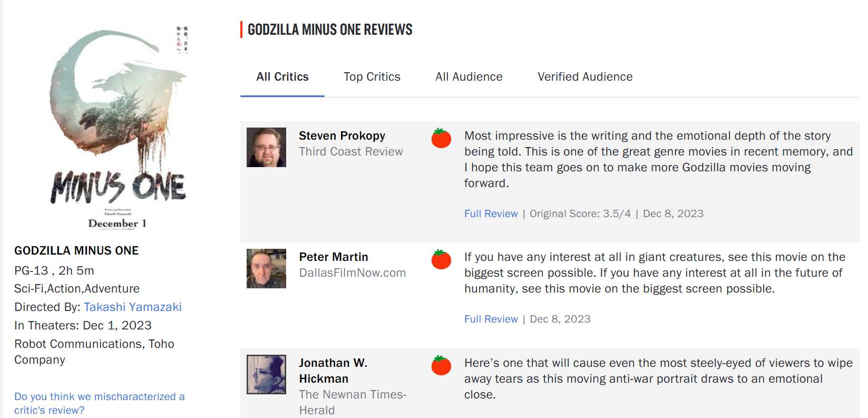
Task: Visit the Third Coast Review publication link
Action: tap(351, 152)
